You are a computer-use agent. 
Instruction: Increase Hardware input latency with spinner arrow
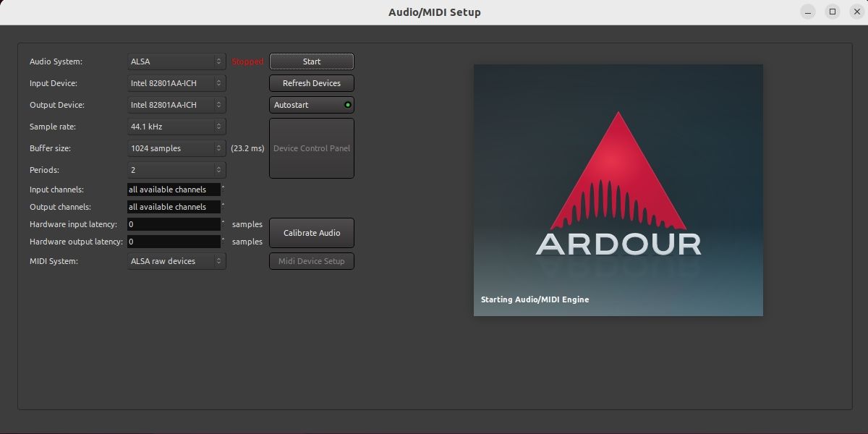[x=223, y=221]
